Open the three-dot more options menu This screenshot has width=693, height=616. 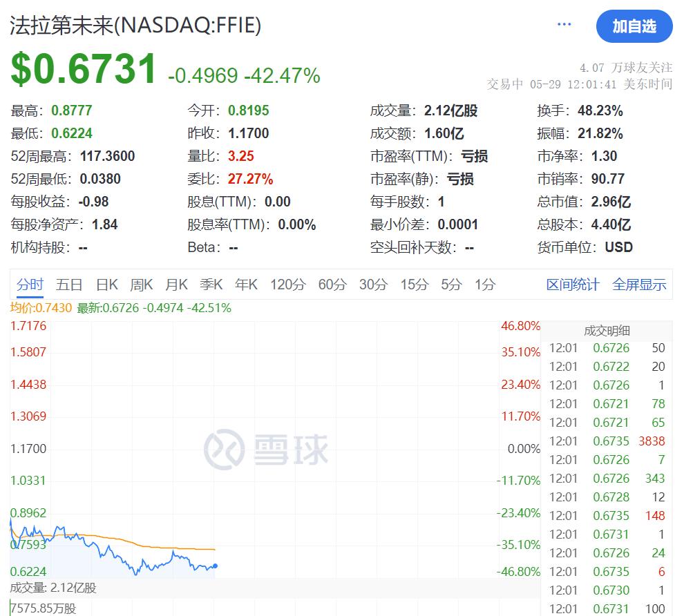tap(564, 24)
